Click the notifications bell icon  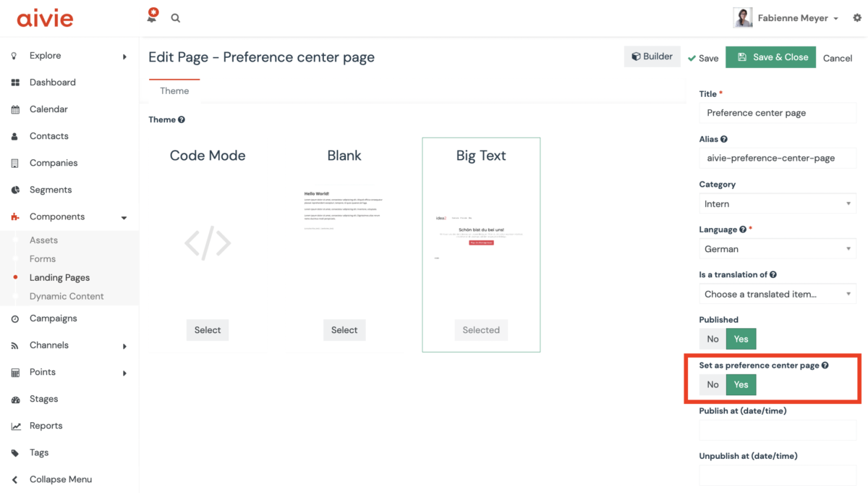coord(152,16)
